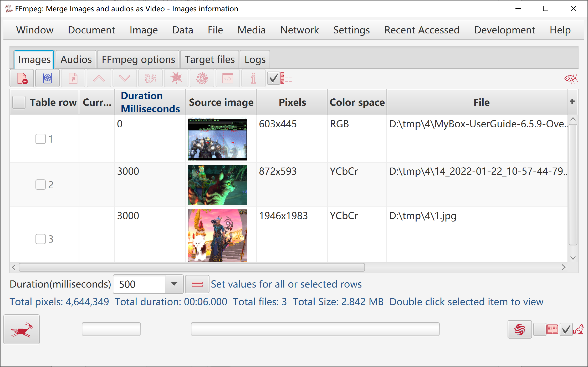
Task: Click the Color space column header
Action: [x=357, y=102]
